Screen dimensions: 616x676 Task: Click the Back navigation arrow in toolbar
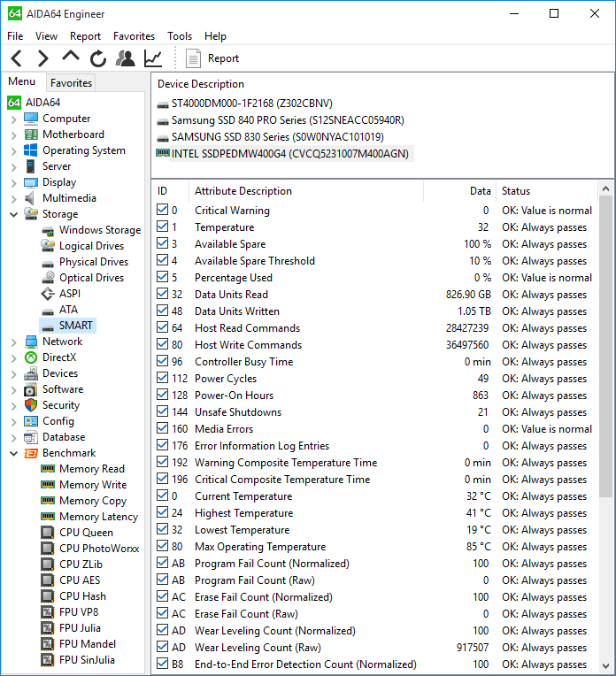click(17, 58)
